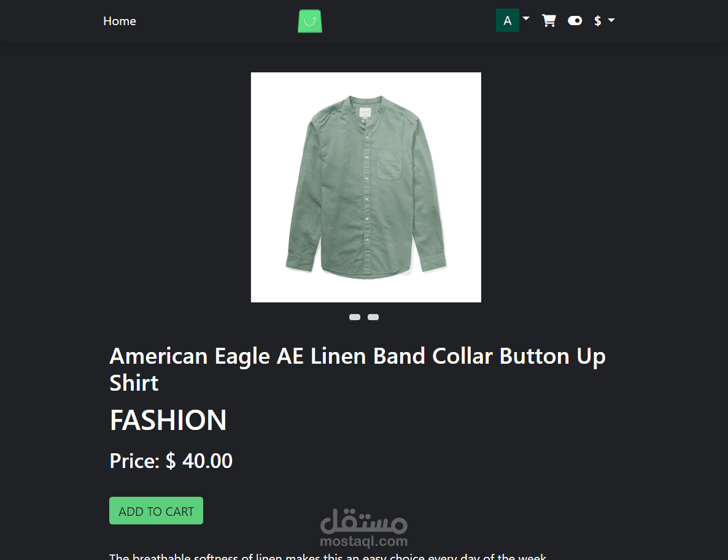Image resolution: width=728 pixels, height=560 pixels.
Task: Click the green linen shirt product image
Action: [366, 187]
